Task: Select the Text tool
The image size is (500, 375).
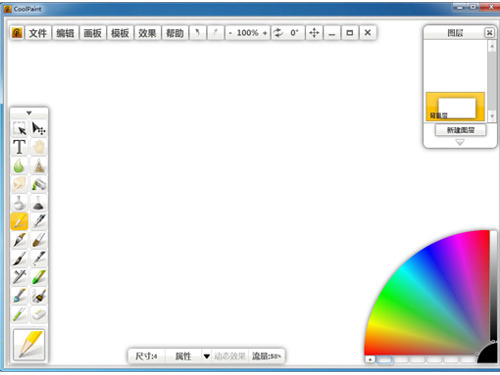Action: click(19, 147)
